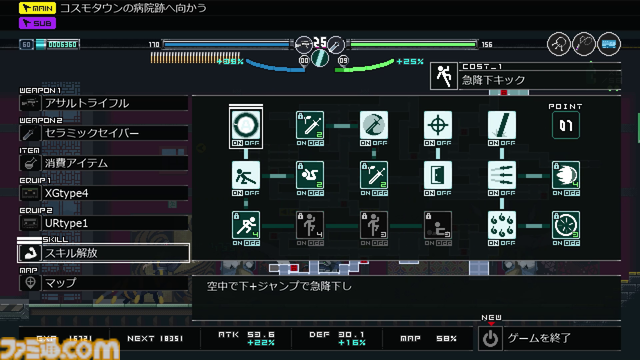This screenshot has height=360, width=640.
Task: Click the ceramic saber weapon icon
Action: [30, 133]
